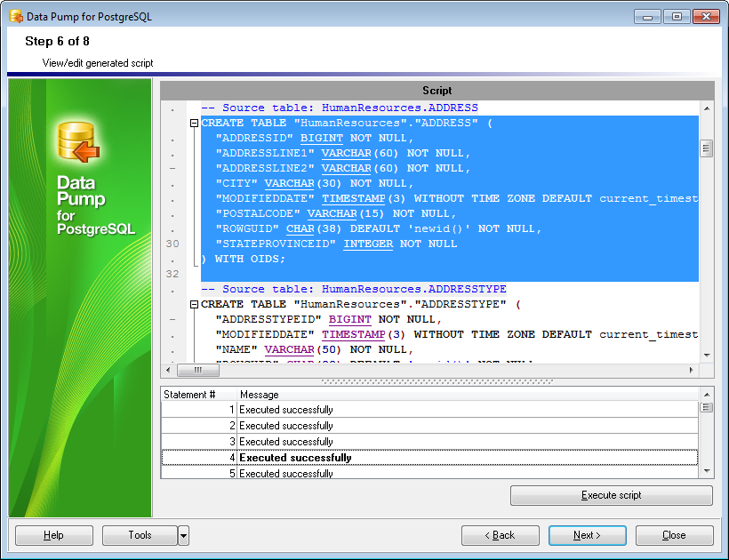Viewport: 729px width, 560px height.
Task: Click script horizontal scrollbar thumb
Action: pyautogui.click(x=198, y=370)
